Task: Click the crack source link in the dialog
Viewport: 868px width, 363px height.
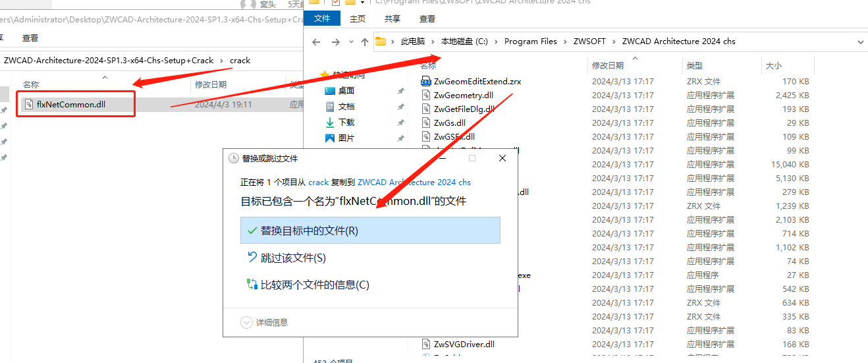Action: (318, 182)
